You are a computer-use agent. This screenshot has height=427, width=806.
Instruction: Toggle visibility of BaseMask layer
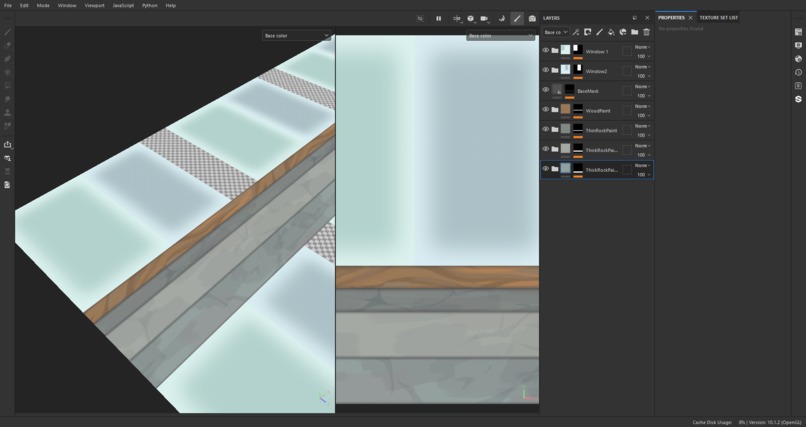(546, 89)
